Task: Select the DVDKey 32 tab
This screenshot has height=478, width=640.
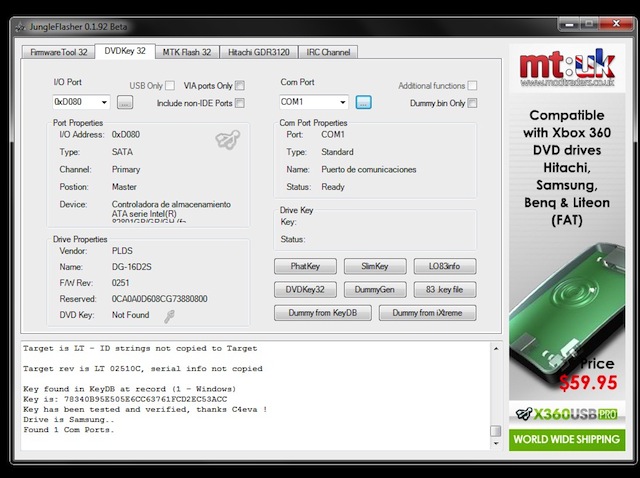Action: [x=125, y=51]
